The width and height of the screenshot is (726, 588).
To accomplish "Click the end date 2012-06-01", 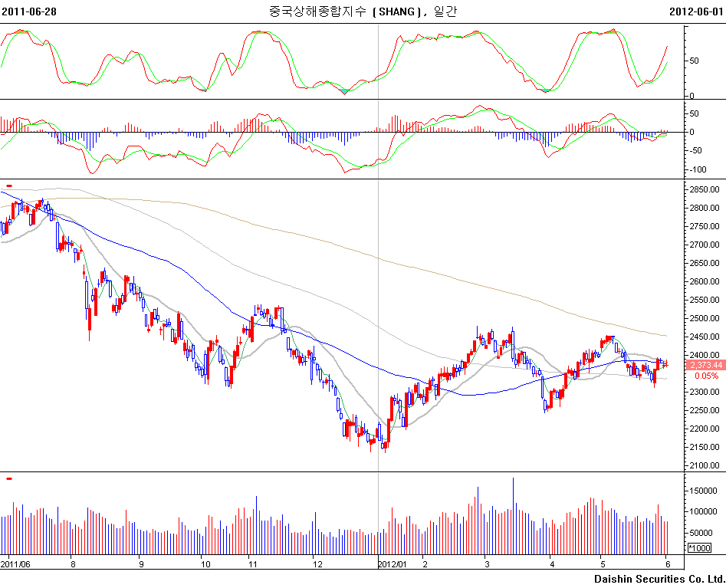I will point(696,11).
